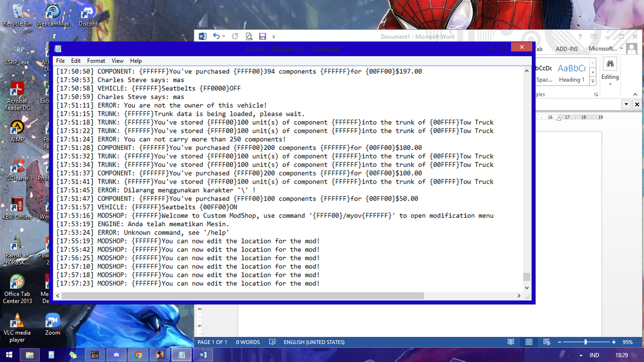The image size is (644, 362).
Task: Launch WebcamMax from the desktop
Action: pyautogui.click(x=53, y=15)
